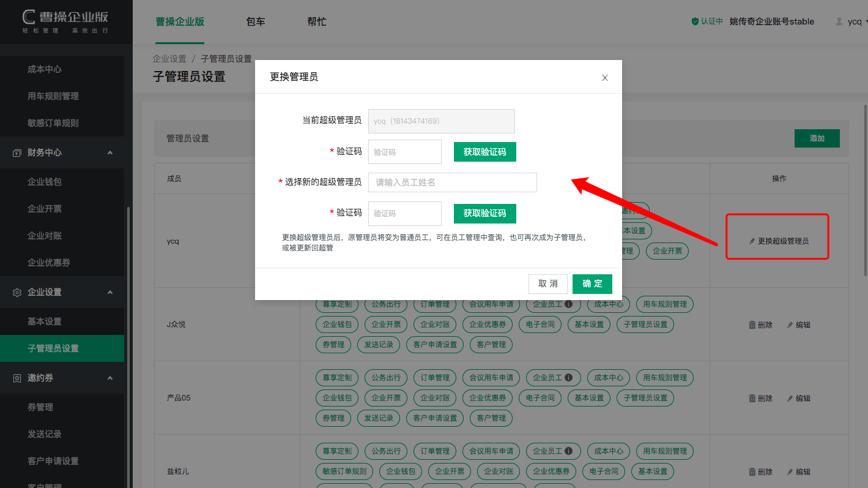The image size is (868, 488).
Task: Click the user avatar icon beside ycq
Action: (839, 21)
